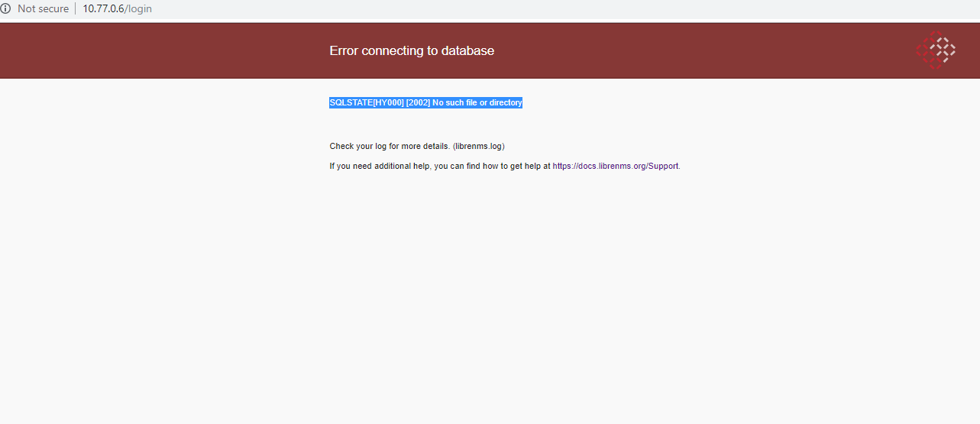
Task: Click the blank page area below the support text
Action: click(x=489, y=306)
